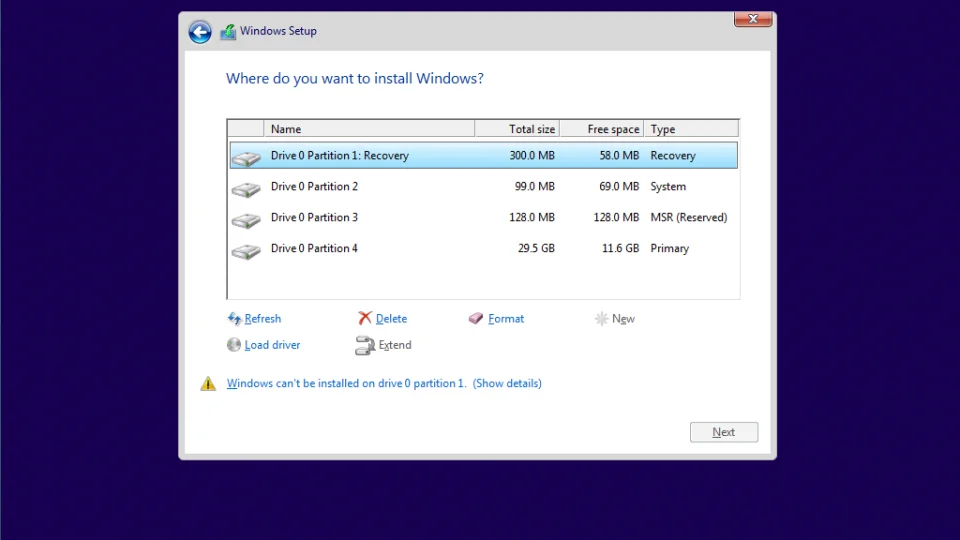Image resolution: width=960 pixels, height=540 pixels.
Task: Click the 99.0 MB total size cell
Action: click(534, 187)
